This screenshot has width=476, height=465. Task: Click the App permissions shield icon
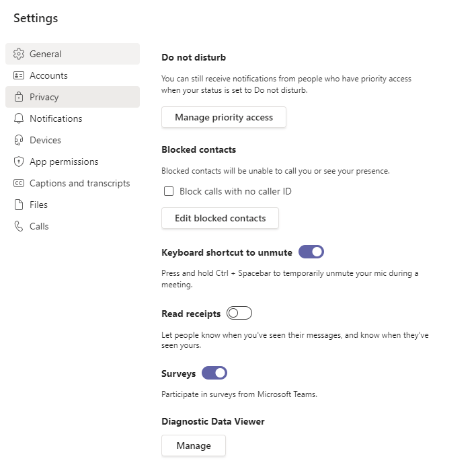[19, 162]
